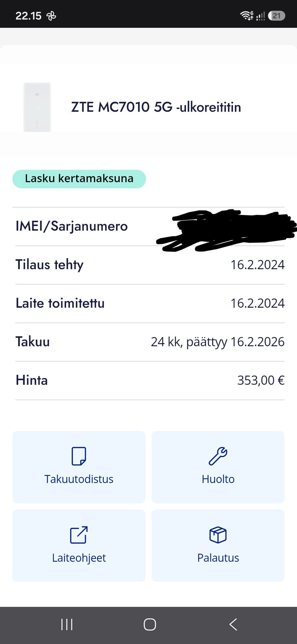Tap the battery level indicator
The width and height of the screenshot is (297, 644).
[x=277, y=15]
